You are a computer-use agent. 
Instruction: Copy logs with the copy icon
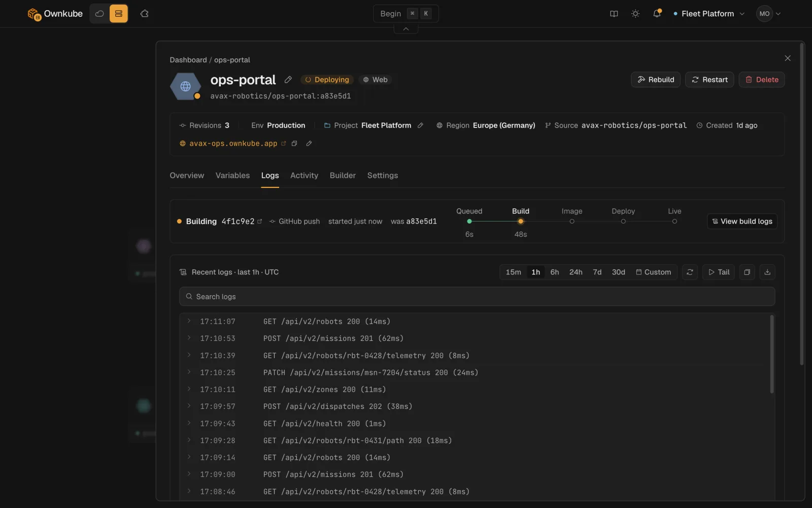tap(747, 272)
